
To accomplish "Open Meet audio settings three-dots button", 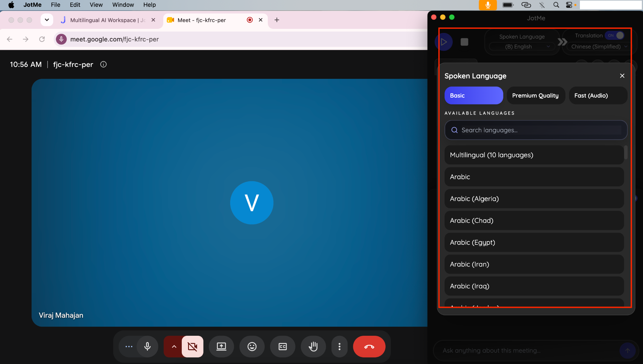I will point(129,346).
